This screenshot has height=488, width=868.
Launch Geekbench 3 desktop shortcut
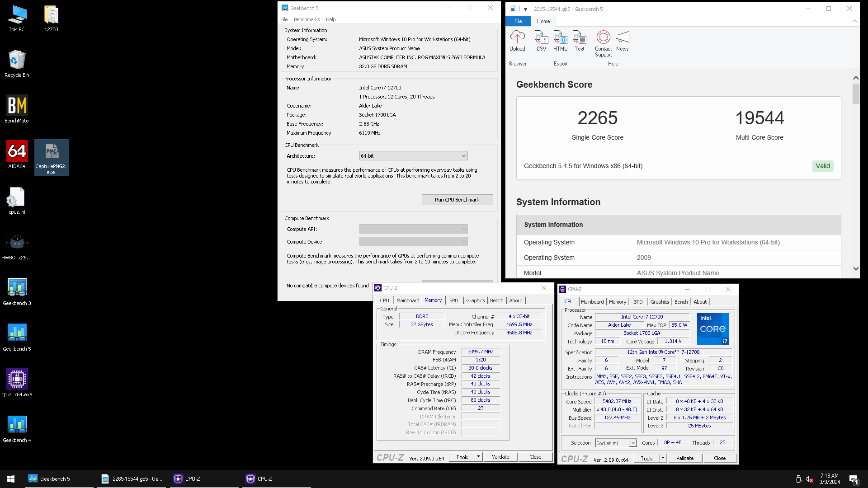pyautogui.click(x=17, y=292)
